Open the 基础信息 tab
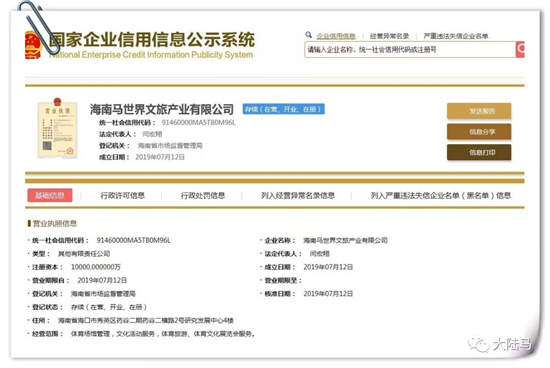 (x=50, y=195)
